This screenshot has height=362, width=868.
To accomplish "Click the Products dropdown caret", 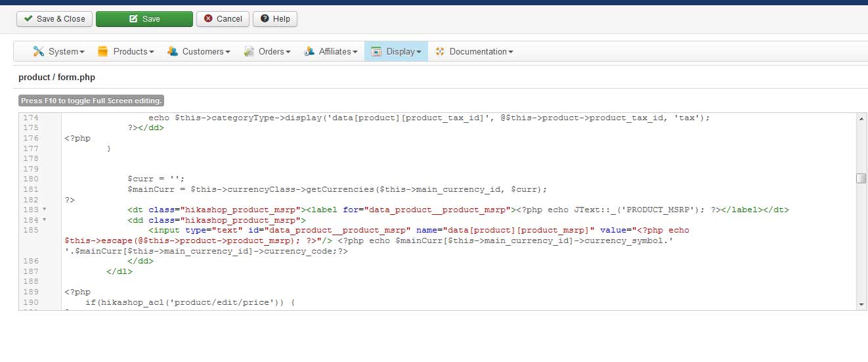I will pos(151,52).
